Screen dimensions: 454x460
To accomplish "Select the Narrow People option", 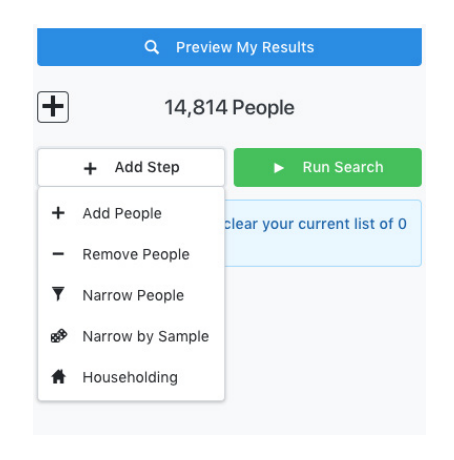I will coord(131,295).
